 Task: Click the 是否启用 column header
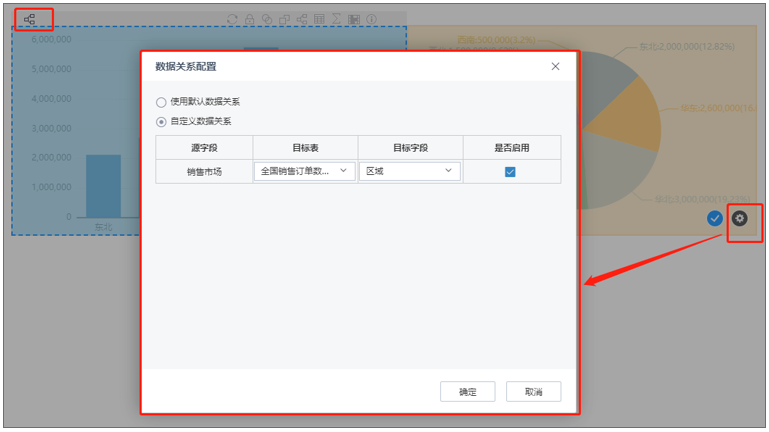pyautogui.click(x=512, y=148)
